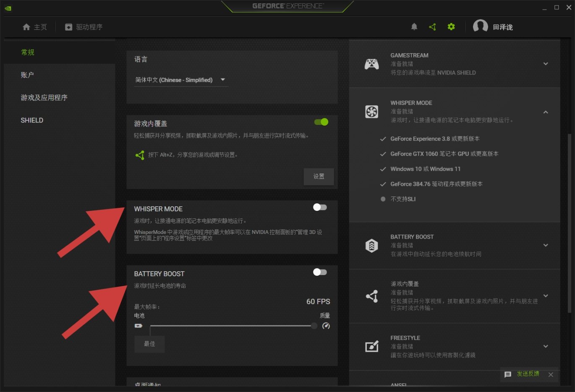
Task: Click the 'Windows 10 或 Windows 11' requirement
Action: (x=426, y=169)
